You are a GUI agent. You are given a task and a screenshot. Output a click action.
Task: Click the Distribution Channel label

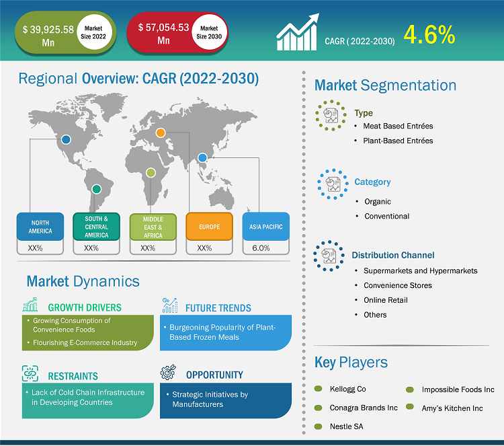pyautogui.click(x=393, y=255)
